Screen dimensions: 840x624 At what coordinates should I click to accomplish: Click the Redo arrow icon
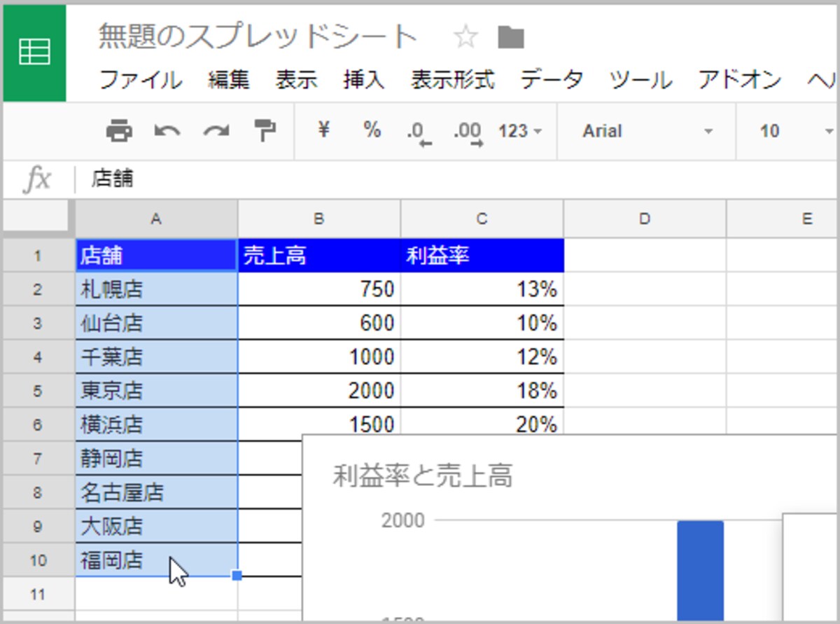216,131
